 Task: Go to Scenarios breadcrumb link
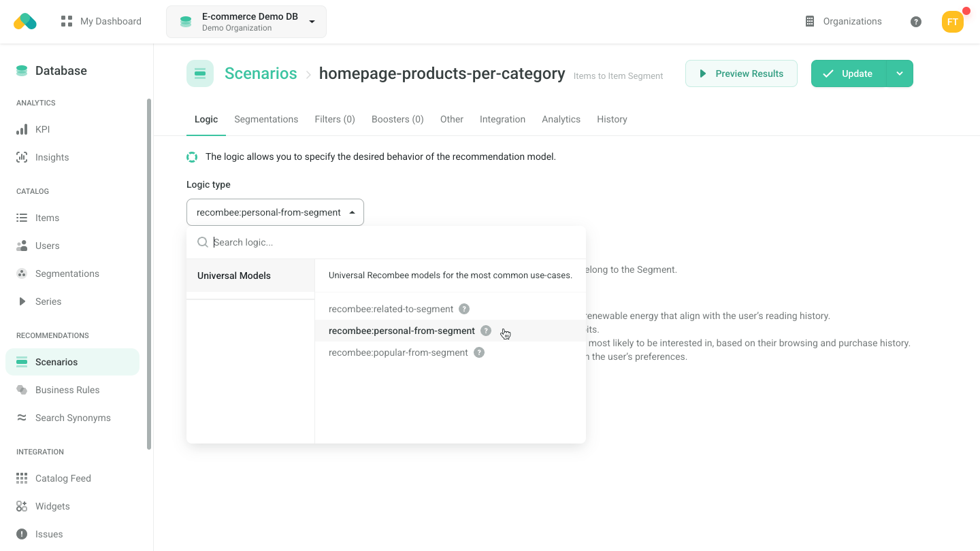(x=261, y=73)
